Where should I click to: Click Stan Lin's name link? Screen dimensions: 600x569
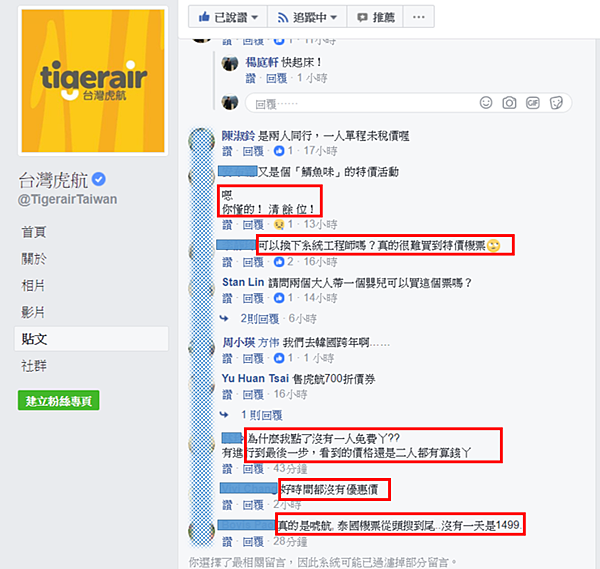coord(243,282)
